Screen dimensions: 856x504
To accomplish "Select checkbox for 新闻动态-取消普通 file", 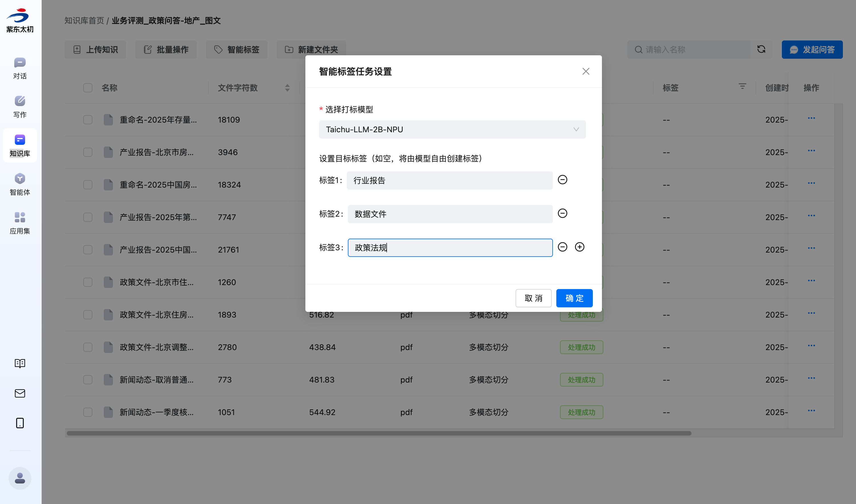I will 88,380.
